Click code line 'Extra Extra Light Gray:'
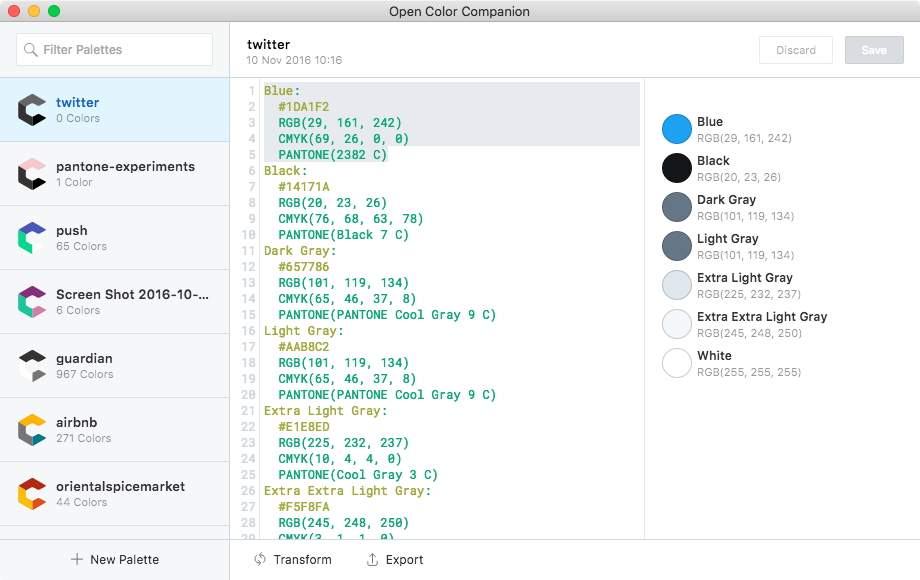 click(x=347, y=490)
